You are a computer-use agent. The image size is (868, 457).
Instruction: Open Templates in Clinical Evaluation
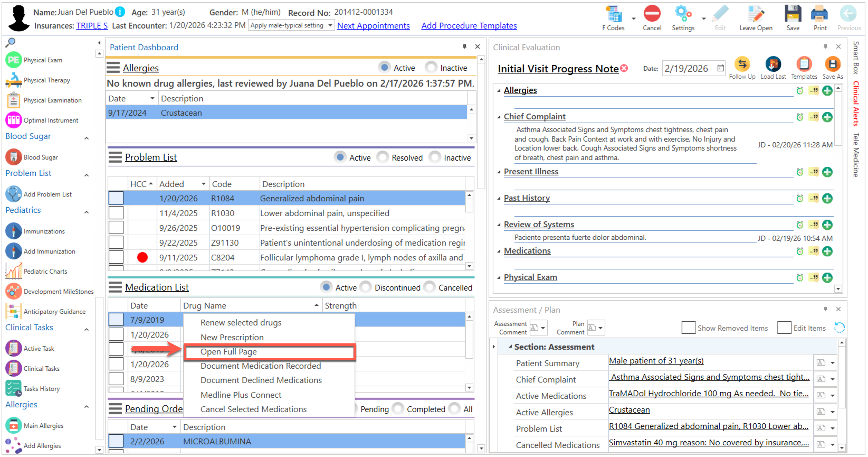804,64
